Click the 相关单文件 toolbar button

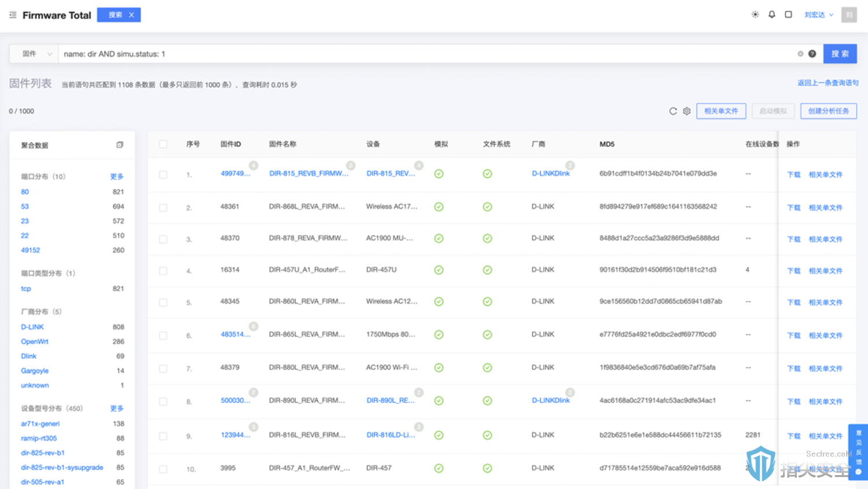pyautogui.click(x=721, y=111)
